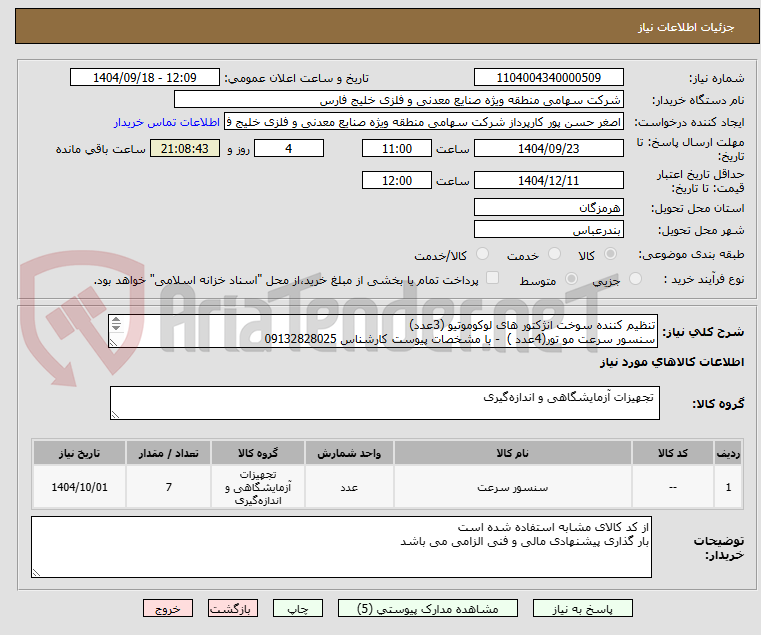The image size is (761, 635).
Task: Click the گروه کالا table column header
Action: (x=258, y=453)
